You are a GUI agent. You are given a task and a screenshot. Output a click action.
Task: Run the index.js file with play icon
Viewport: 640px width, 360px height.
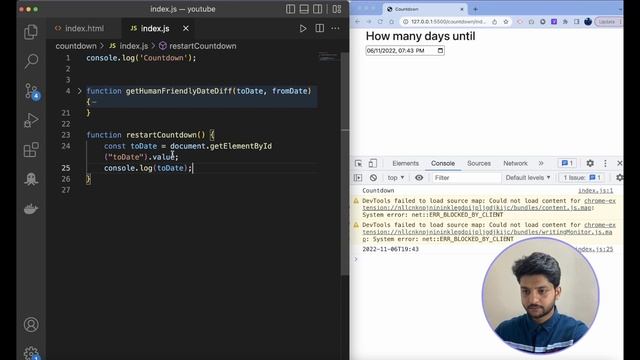point(303,29)
